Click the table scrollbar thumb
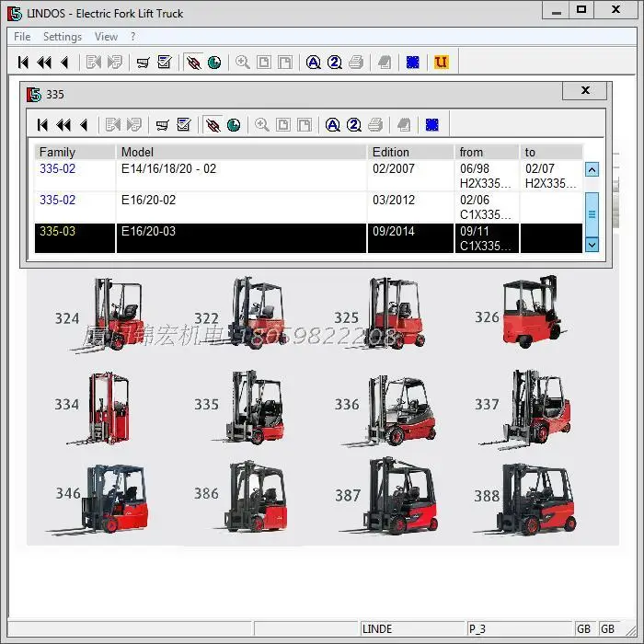This screenshot has width=644, height=644. click(592, 214)
